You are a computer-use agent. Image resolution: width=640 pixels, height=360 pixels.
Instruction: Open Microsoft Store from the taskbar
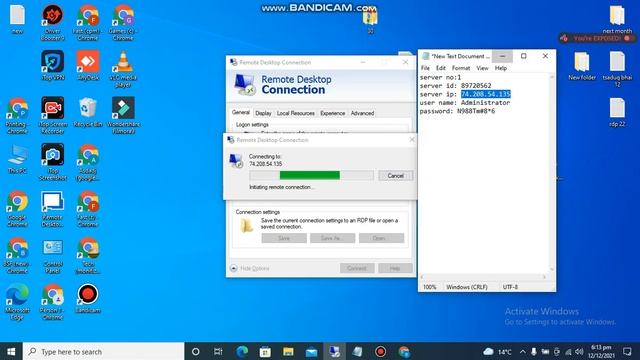(265, 351)
